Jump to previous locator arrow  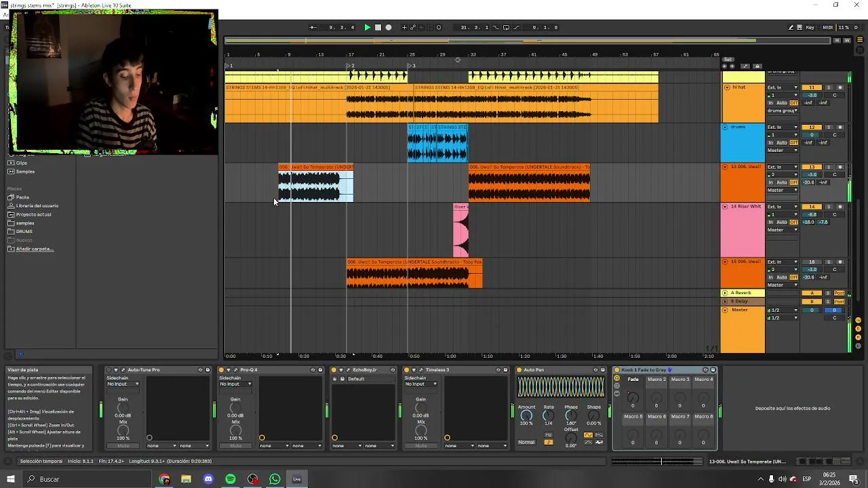pyautogui.click(x=724, y=66)
